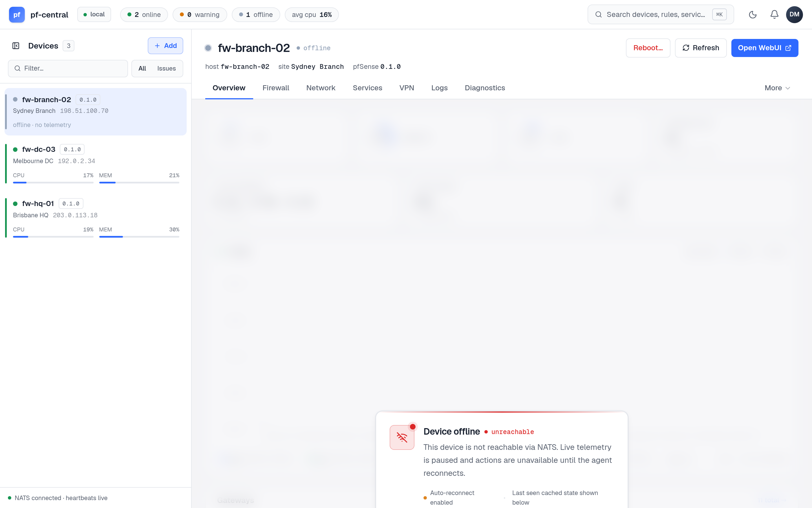The width and height of the screenshot is (812, 508).
Task: Click fw-hq-01 MEM usage bar
Action: (139, 237)
